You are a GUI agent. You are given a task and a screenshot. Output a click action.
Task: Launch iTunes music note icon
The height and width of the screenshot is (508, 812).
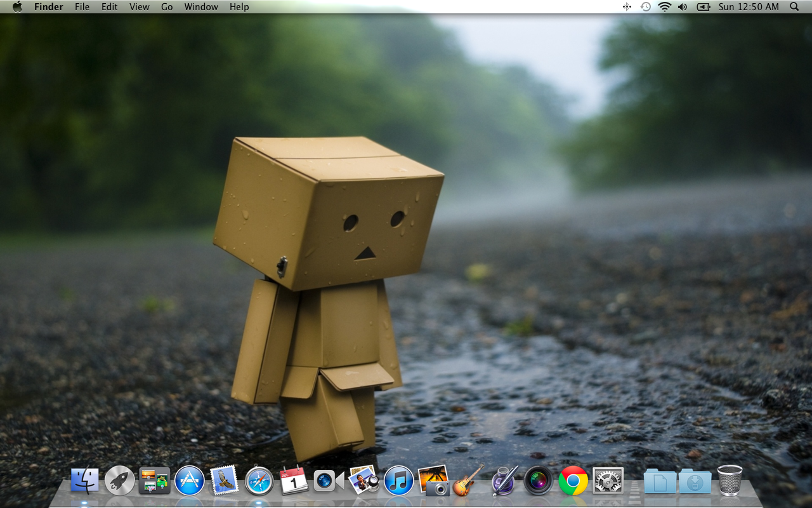pyautogui.click(x=398, y=481)
